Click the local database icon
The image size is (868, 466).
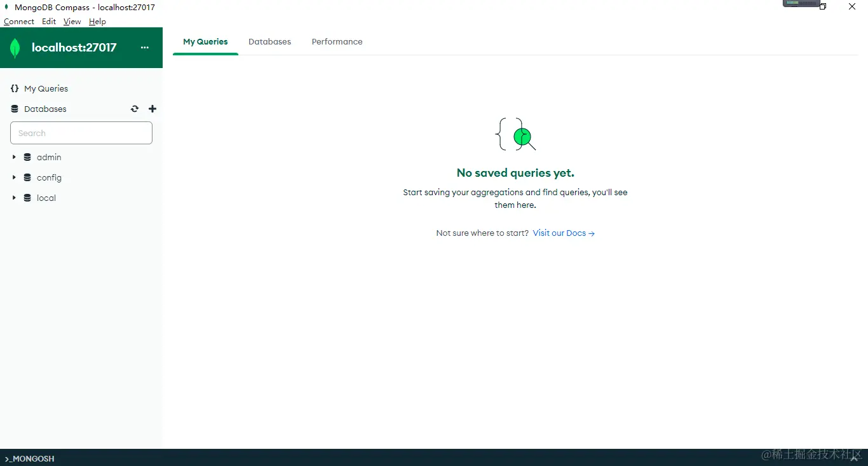tap(27, 198)
